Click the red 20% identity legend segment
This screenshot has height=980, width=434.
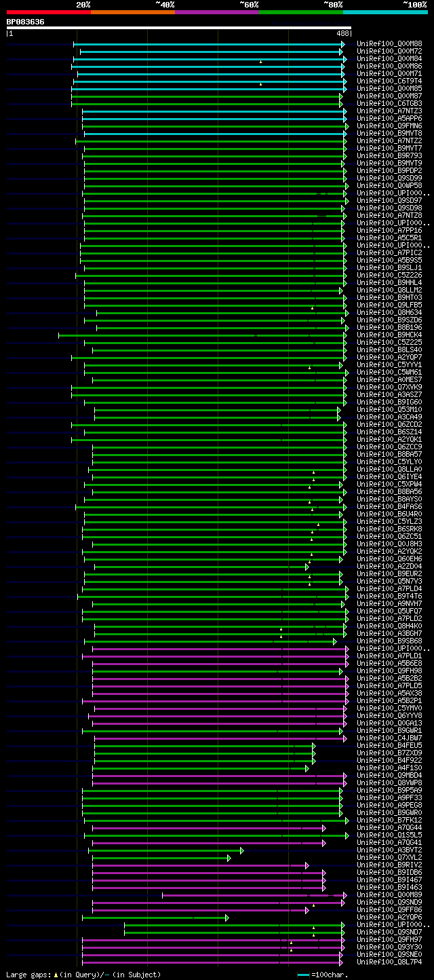click(48, 12)
